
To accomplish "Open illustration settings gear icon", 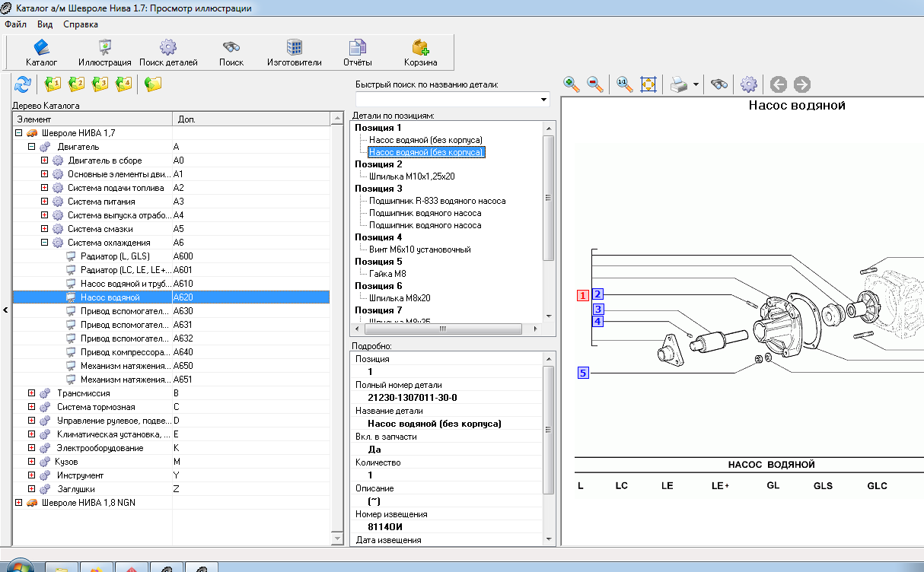I will point(750,84).
